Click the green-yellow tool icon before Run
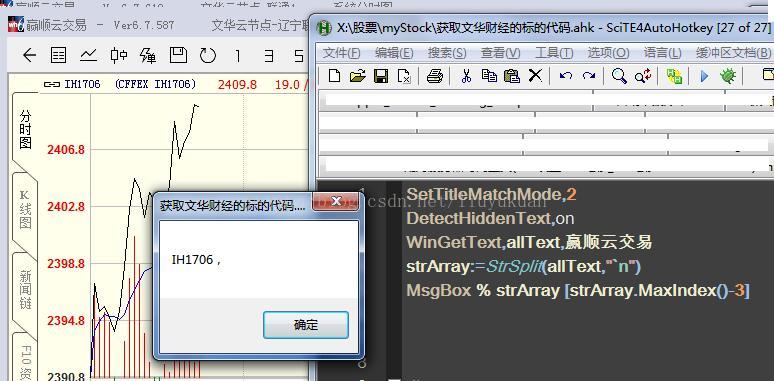 [x=674, y=76]
